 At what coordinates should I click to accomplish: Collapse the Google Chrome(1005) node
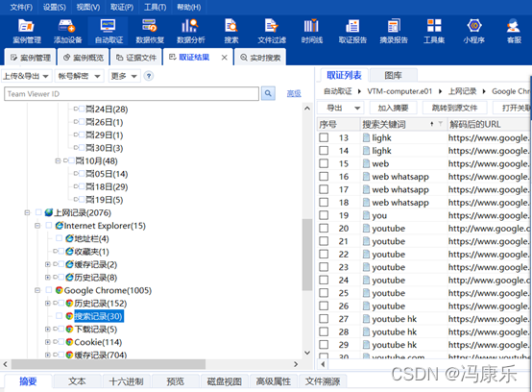pos(37,290)
